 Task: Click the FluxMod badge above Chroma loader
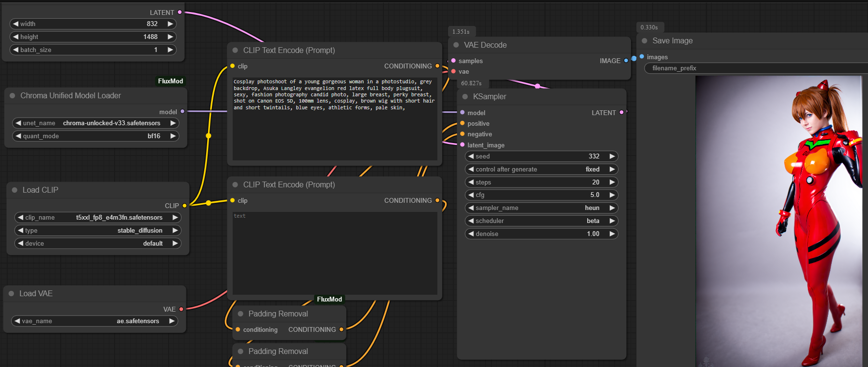pyautogui.click(x=171, y=81)
